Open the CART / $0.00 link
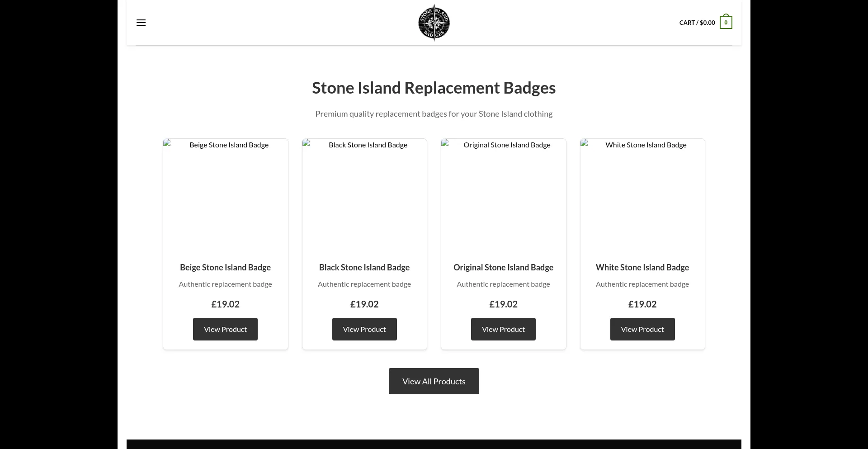The image size is (868, 449). click(x=696, y=23)
